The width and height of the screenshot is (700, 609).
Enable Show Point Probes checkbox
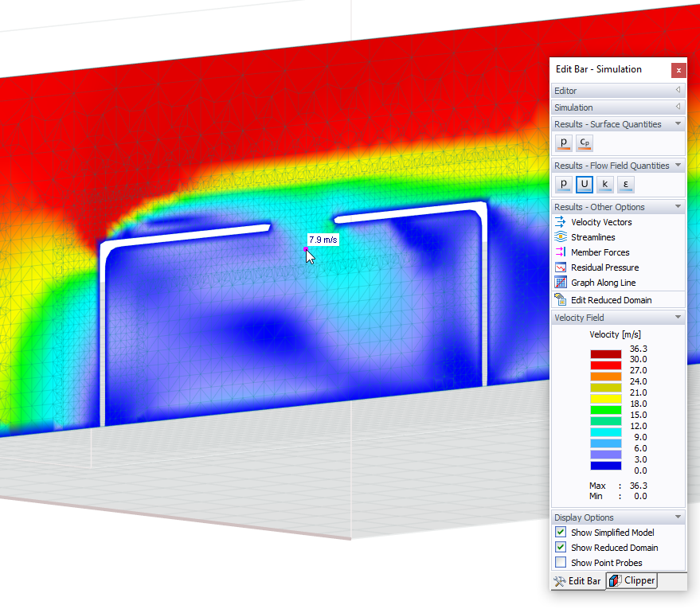tap(561, 563)
